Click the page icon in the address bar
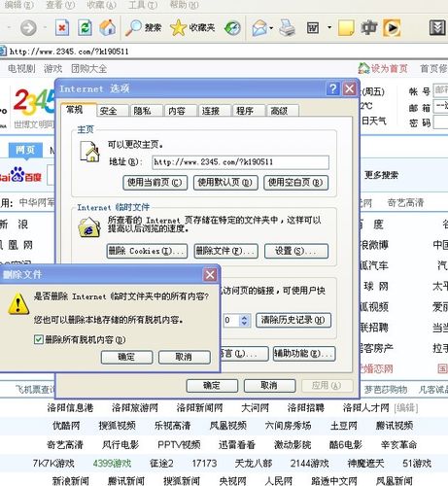The image size is (448, 486). (x=3, y=52)
